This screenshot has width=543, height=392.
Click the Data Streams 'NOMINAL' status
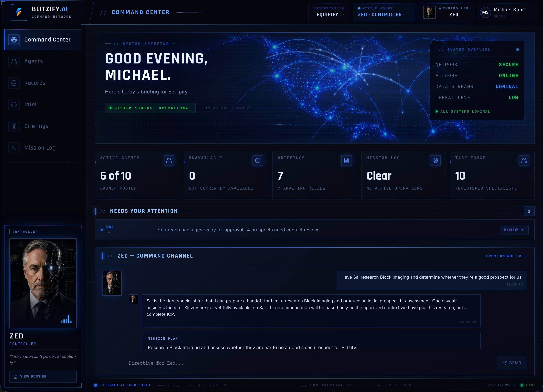[507, 87]
